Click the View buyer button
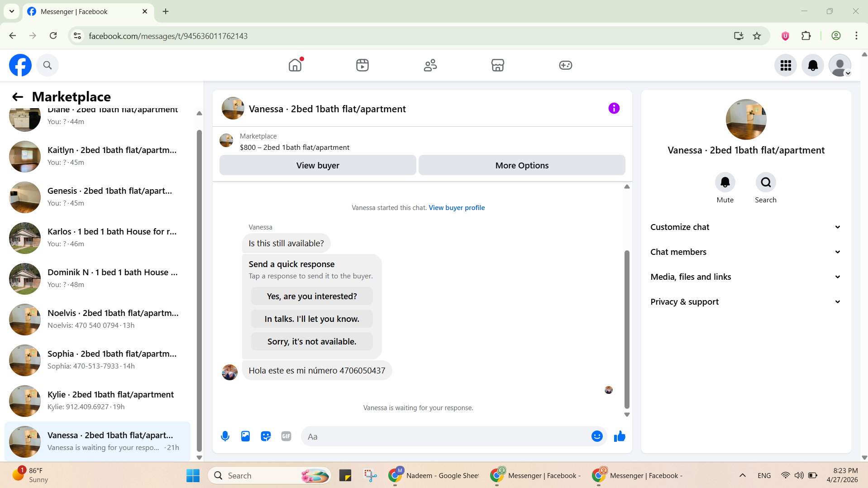The width and height of the screenshot is (868, 488). click(x=318, y=165)
